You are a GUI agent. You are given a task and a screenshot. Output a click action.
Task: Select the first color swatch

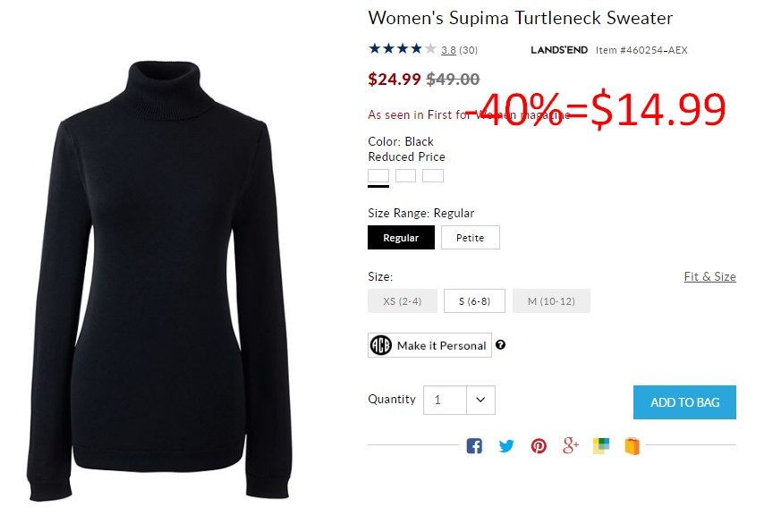378,175
